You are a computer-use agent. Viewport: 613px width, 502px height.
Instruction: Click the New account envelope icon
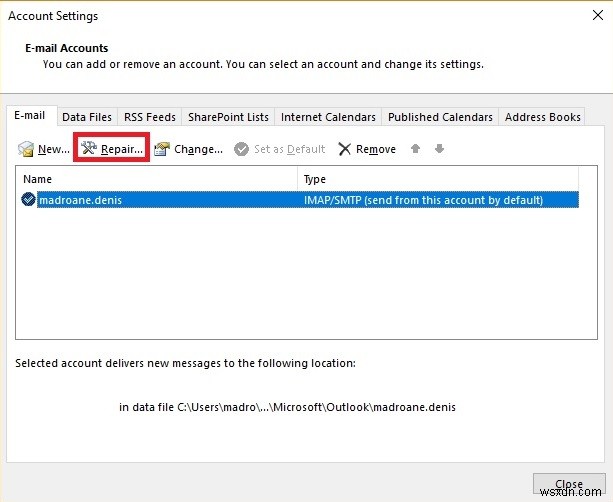[x=26, y=149]
